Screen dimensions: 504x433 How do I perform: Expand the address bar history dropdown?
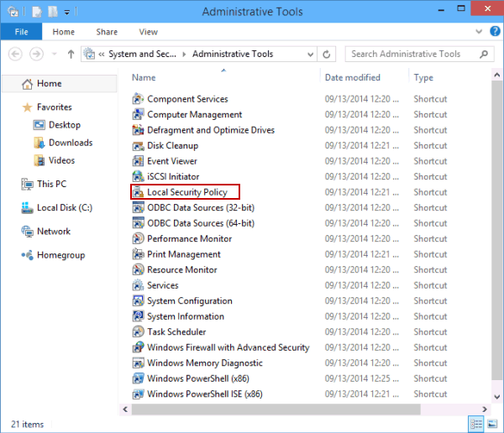pos(310,55)
